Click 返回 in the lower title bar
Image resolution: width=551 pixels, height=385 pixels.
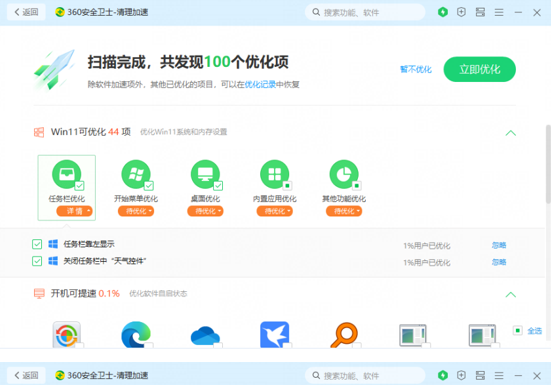[26, 376]
